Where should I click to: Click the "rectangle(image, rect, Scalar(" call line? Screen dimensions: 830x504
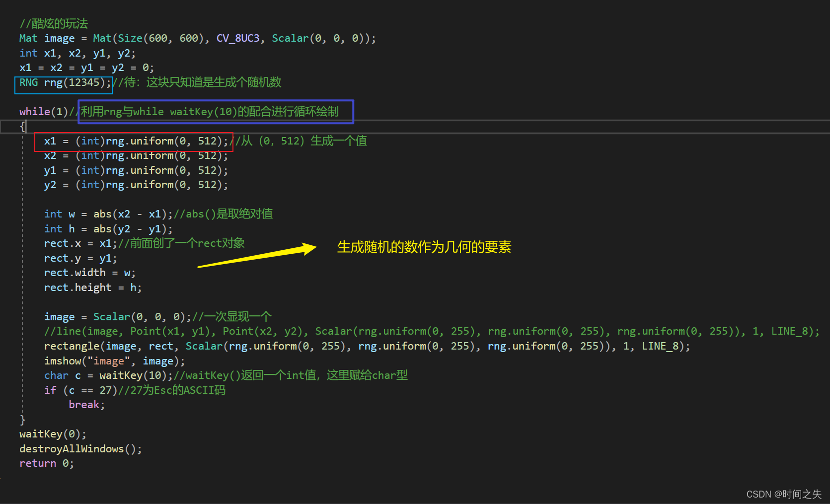tap(367, 346)
